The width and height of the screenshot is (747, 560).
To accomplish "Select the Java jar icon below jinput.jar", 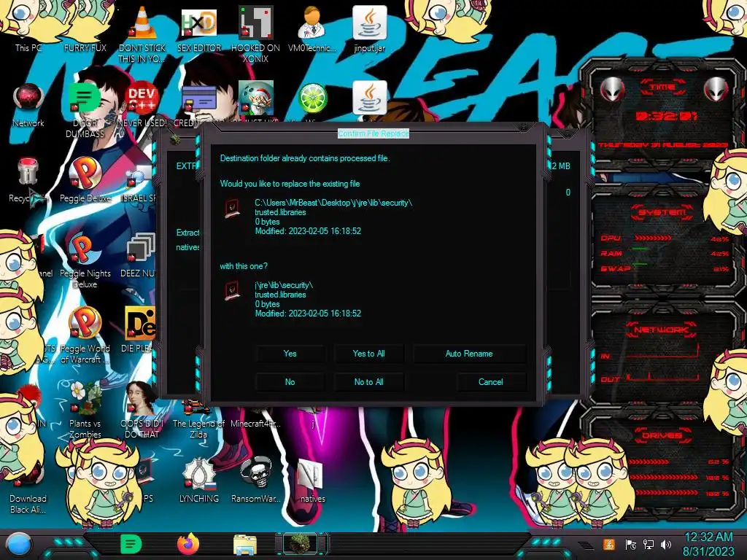I will pyautogui.click(x=369, y=98).
